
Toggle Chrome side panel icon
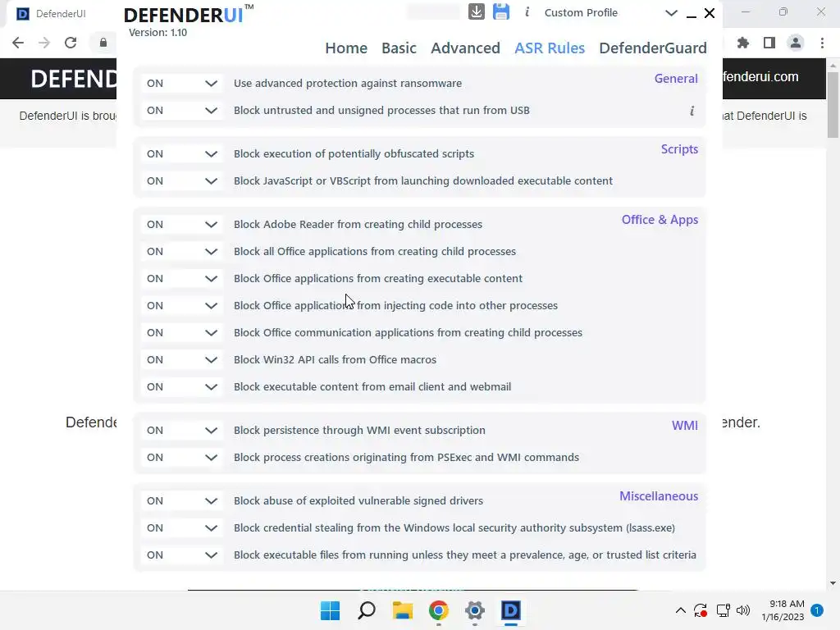tap(769, 43)
